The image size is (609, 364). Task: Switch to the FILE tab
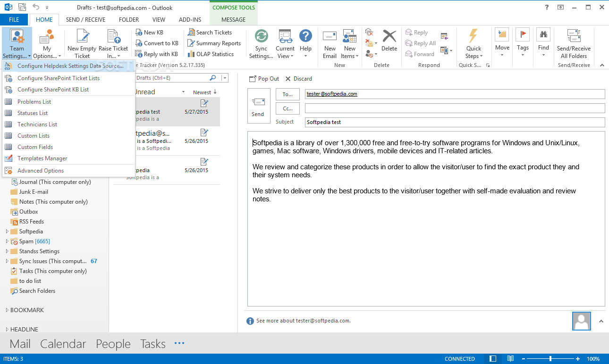pos(14,20)
